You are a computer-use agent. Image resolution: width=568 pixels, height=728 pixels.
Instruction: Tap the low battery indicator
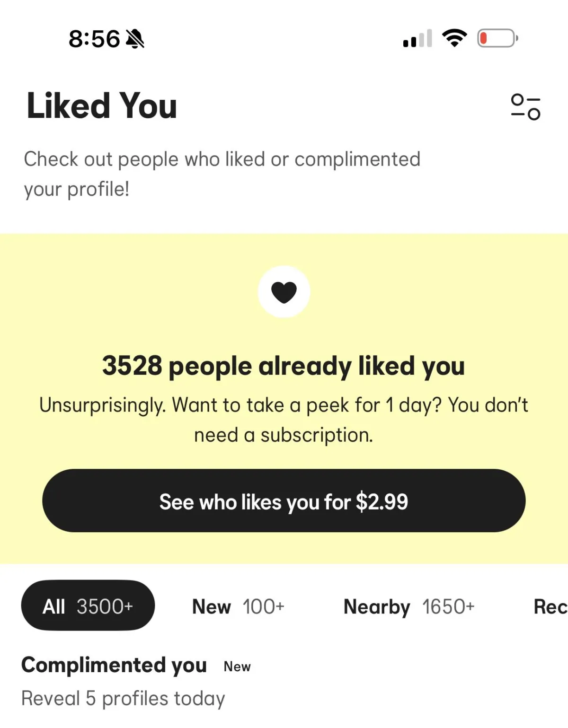pos(497,38)
